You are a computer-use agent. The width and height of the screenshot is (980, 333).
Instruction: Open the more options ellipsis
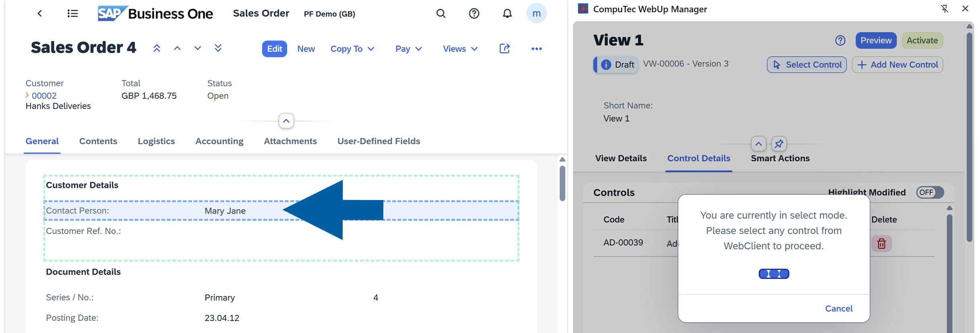[x=536, y=49]
